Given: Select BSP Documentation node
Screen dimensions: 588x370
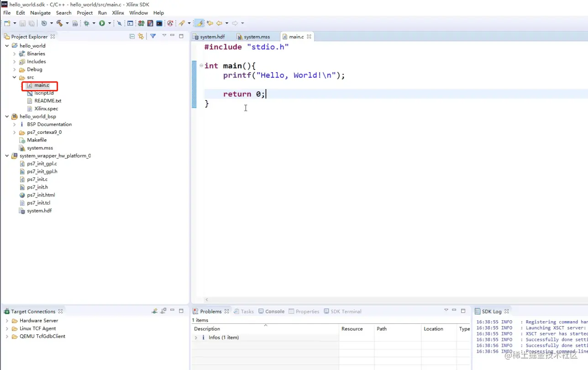Looking at the screenshot, I should (x=49, y=124).
